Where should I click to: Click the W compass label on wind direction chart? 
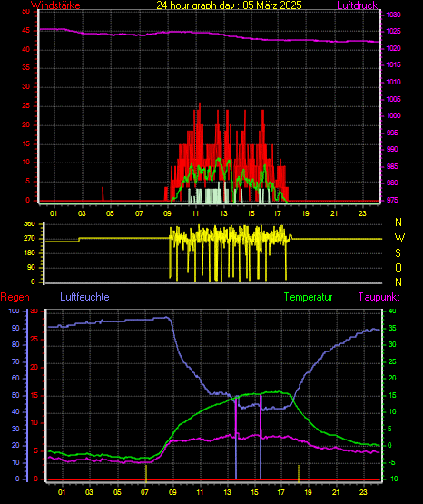tap(399, 238)
